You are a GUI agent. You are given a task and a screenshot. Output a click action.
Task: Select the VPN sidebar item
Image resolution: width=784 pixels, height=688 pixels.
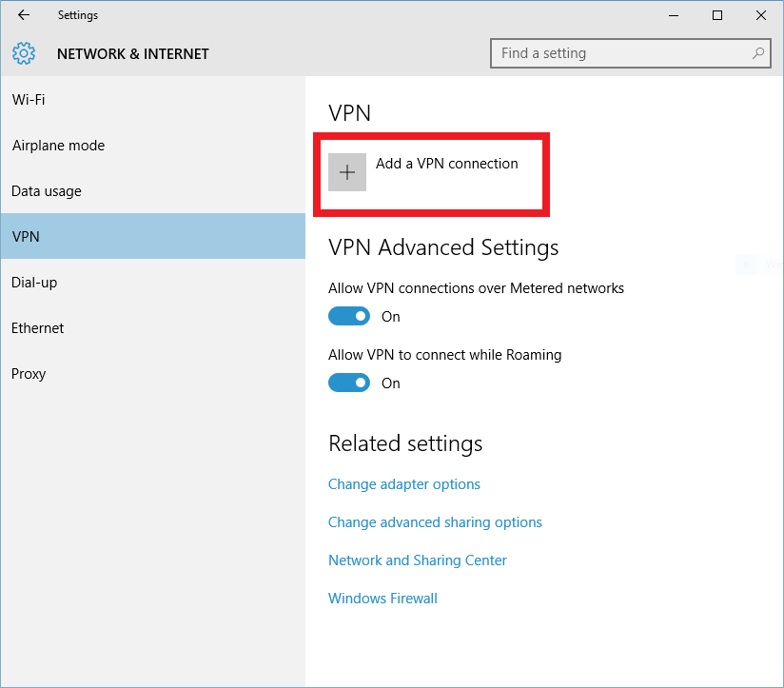26,237
